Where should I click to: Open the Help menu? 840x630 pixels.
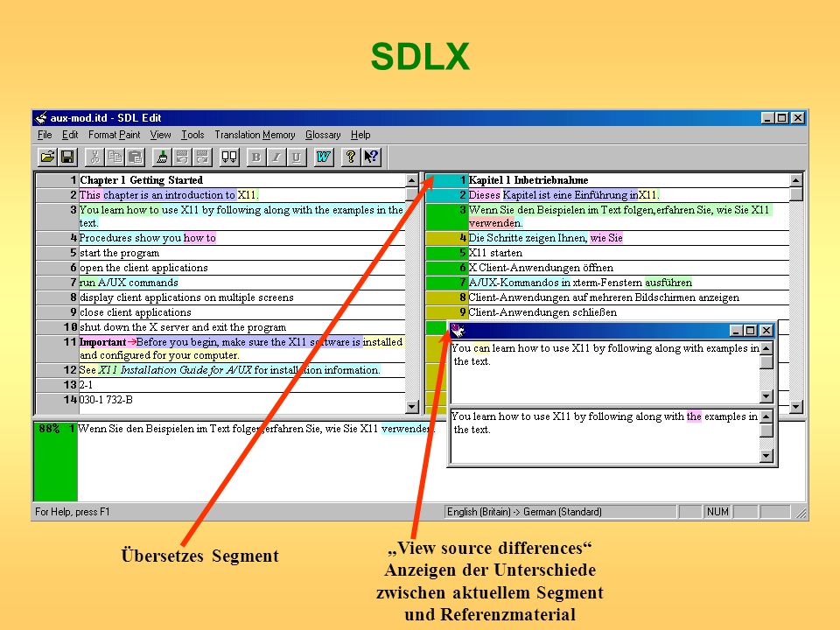[360, 135]
